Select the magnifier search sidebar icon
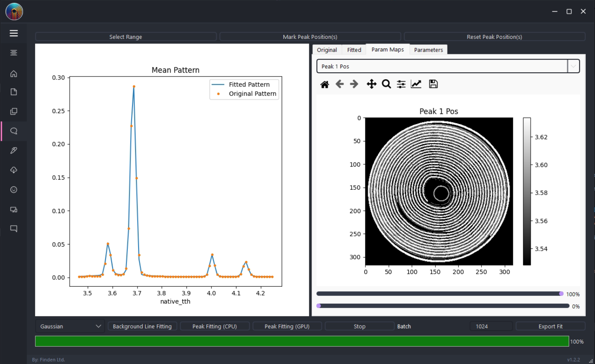The image size is (595, 364). click(14, 131)
